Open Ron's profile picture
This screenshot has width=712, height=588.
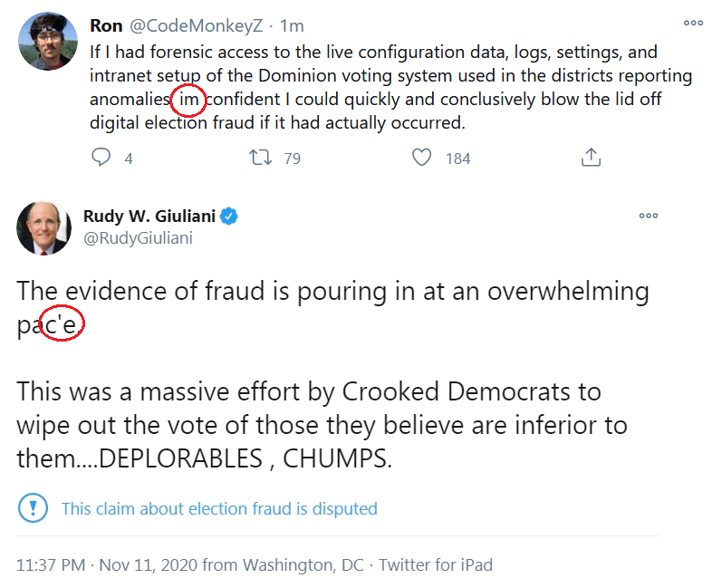coord(47,41)
